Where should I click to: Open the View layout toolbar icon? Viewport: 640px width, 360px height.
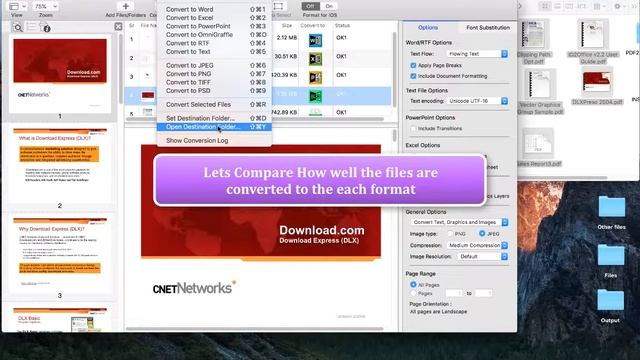click(17, 6)
